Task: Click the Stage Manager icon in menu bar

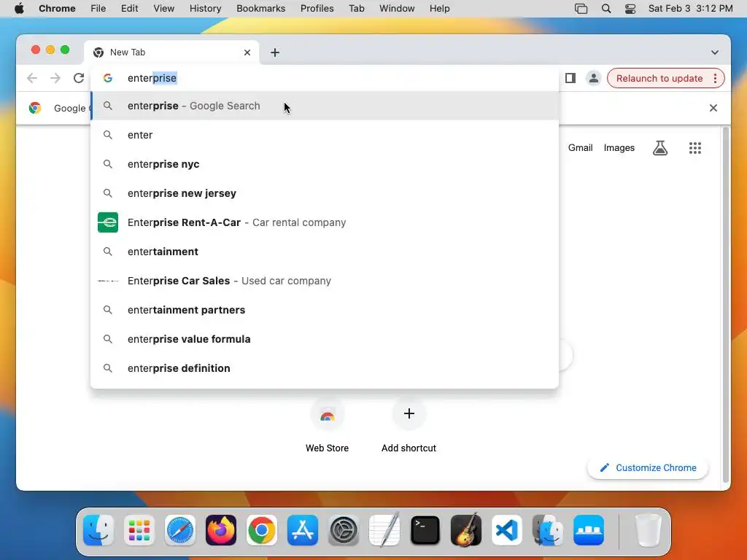Action: click(x=581, y=9)
